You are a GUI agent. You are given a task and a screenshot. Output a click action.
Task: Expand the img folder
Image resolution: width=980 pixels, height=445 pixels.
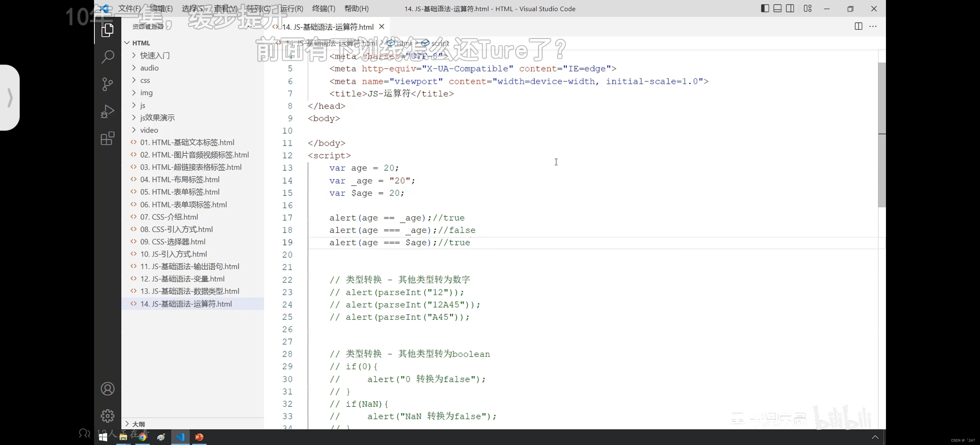[x=193, y=93]
